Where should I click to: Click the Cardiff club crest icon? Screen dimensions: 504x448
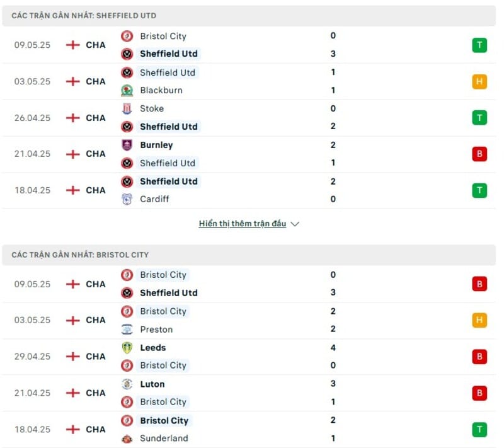(x=127, y=199)
